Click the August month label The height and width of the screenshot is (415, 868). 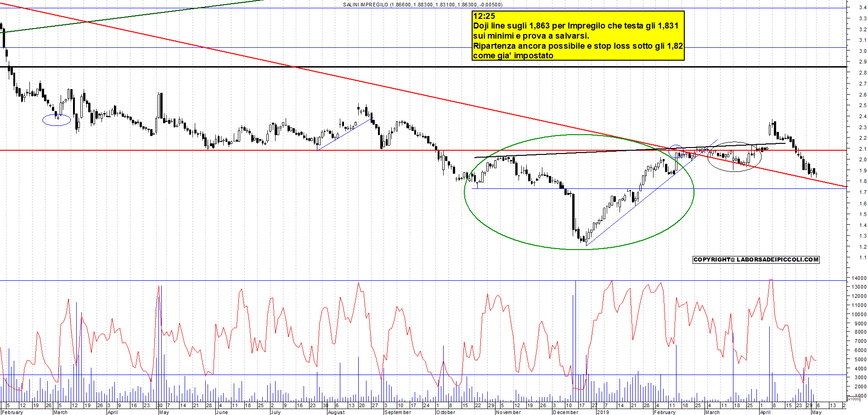(336, 412)
